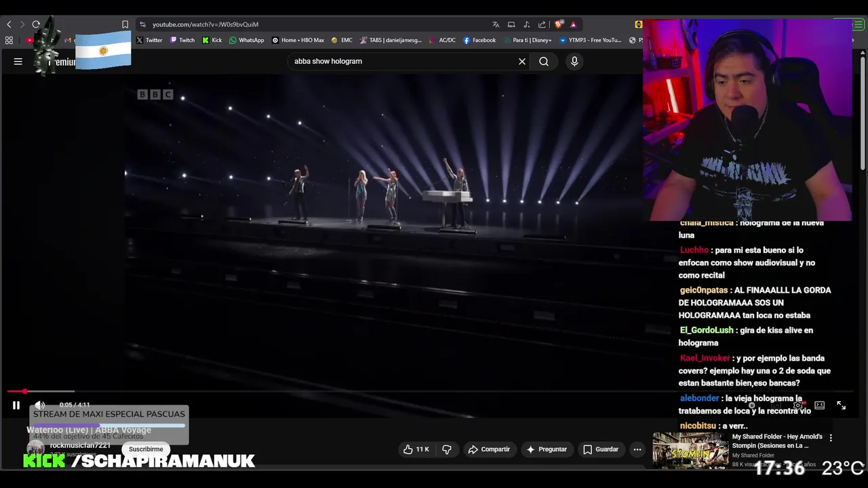Open the Hey Arnold's Stompin video thumbnail
The image size is (868, 488).
tap(690, 450)
